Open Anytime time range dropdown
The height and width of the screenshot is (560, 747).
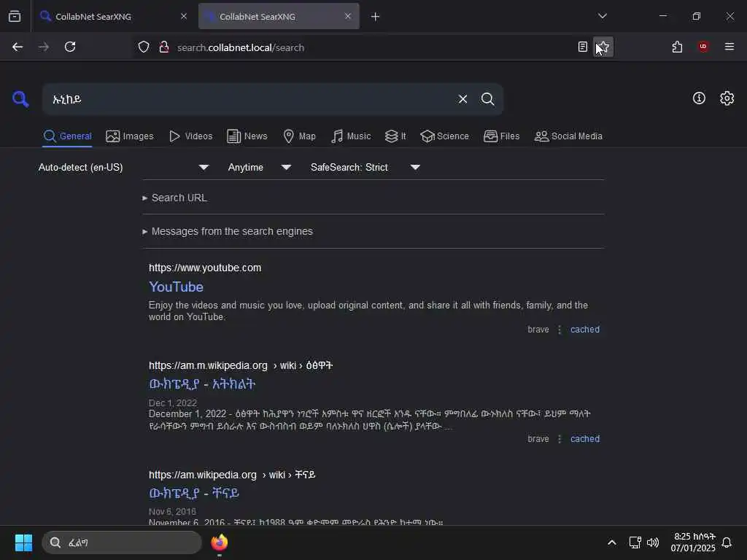[x=259, y=167]
